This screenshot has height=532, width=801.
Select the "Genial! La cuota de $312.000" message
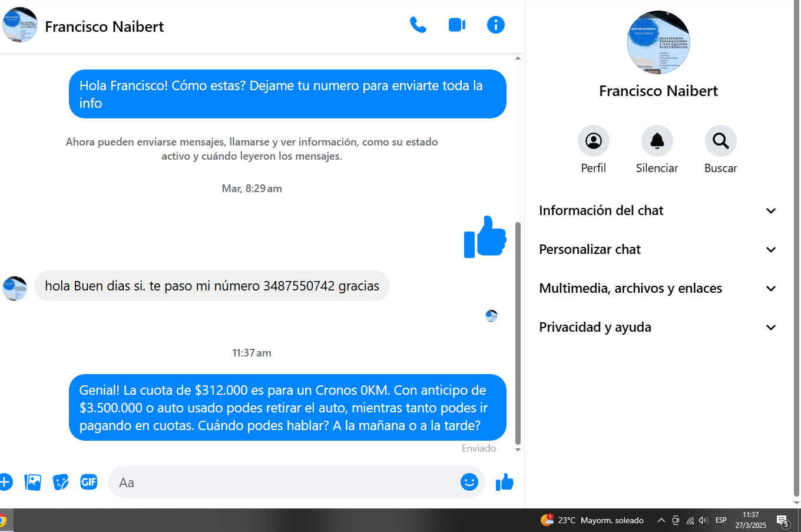point(287,408)
